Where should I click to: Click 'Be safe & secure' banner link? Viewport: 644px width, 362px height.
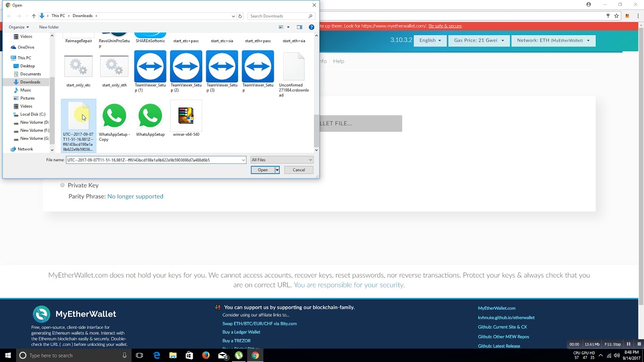[445, 26]
